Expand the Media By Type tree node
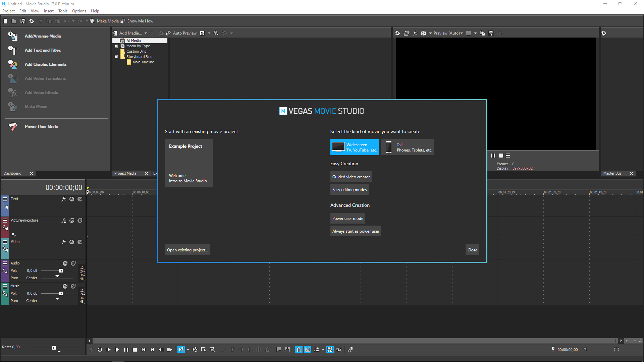 click(x=116, y=46)
